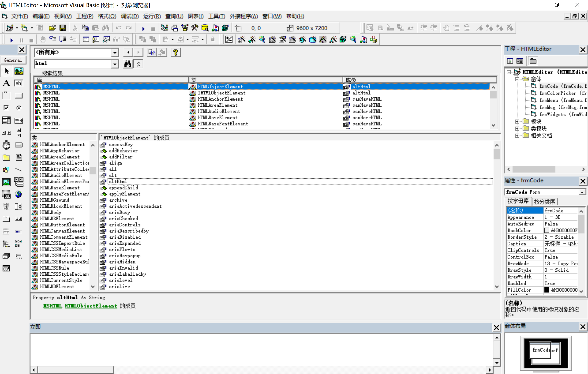
Task: Select the OptionButton control in toolbox
Action: pyautogui.click(x=19, y=108)
